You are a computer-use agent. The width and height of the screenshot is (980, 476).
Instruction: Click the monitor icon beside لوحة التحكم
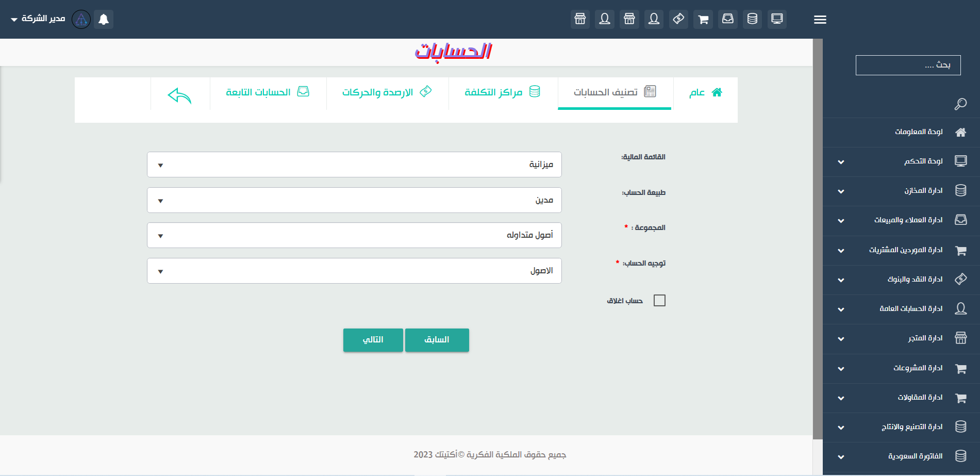pos(960,161)
